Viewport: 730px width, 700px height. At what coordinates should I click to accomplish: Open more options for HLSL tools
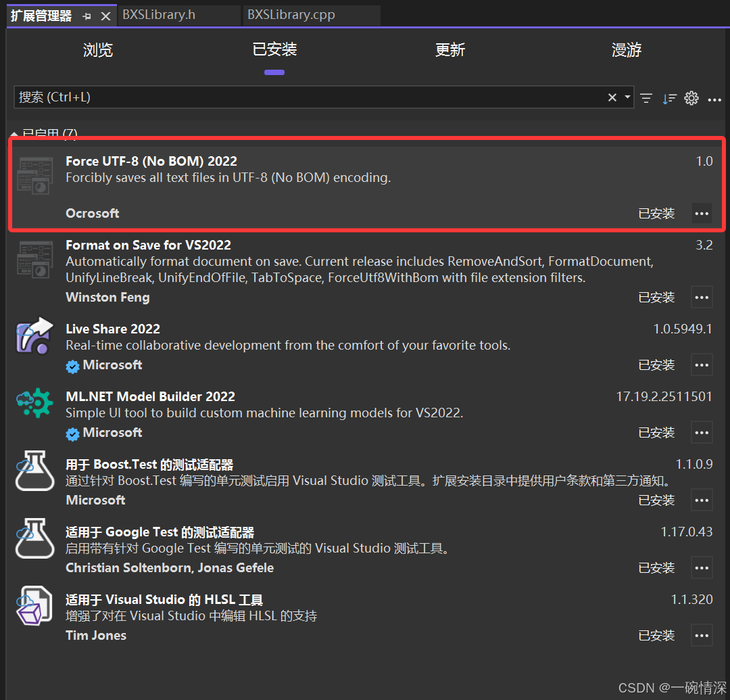pyautogui.click(x=702, y=635)
